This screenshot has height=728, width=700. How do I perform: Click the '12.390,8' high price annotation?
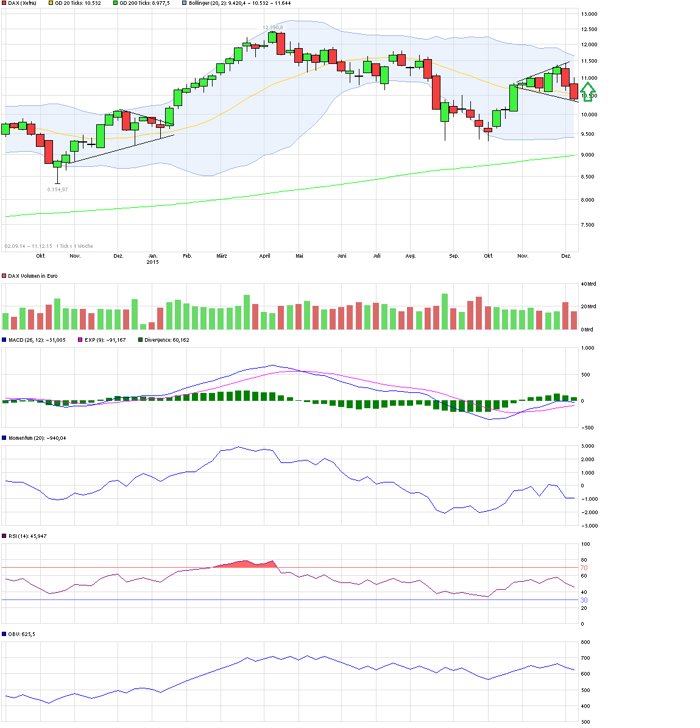click(x=272, y=27)
